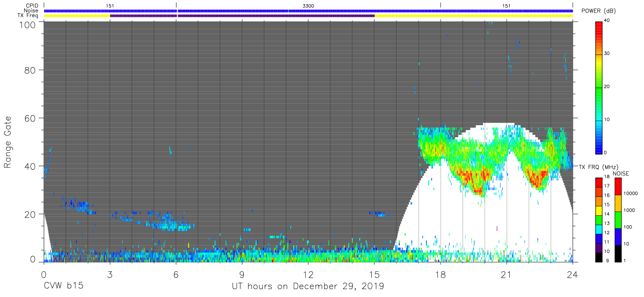Click the 60 tick on Range Gate axis
The width and height of the screenshot is (644, 297).
30,118
